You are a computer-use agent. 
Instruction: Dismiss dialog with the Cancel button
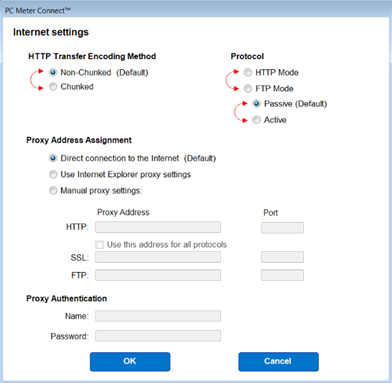click(x=278, y=362)
